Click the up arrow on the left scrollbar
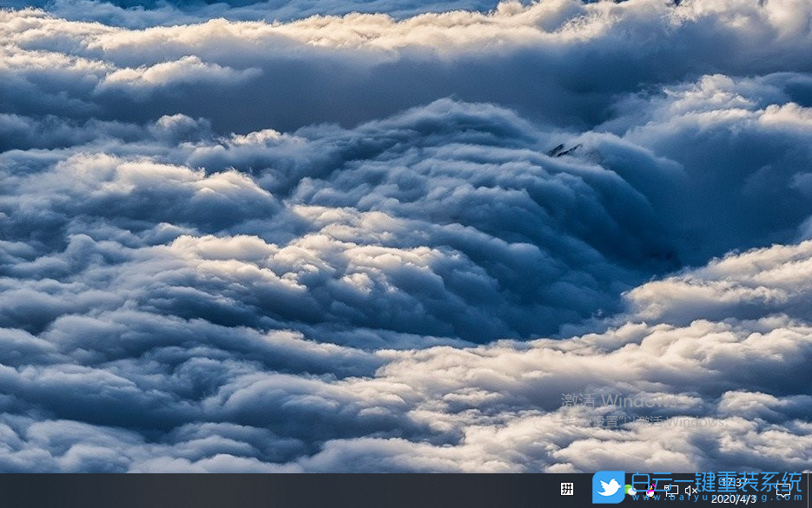Screen dimensions: 812x508 [x=3, y=7]
